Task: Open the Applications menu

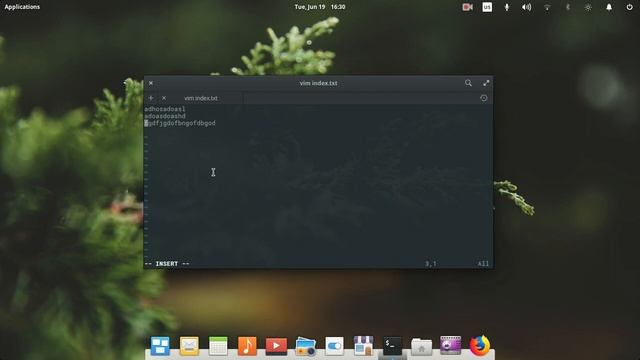Action: [22, 7]
